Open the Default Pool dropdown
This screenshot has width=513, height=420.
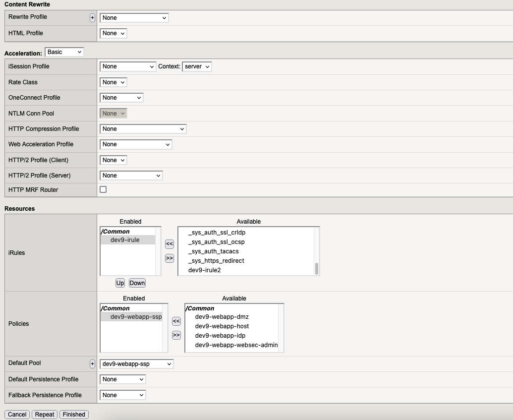pos(137,364)
